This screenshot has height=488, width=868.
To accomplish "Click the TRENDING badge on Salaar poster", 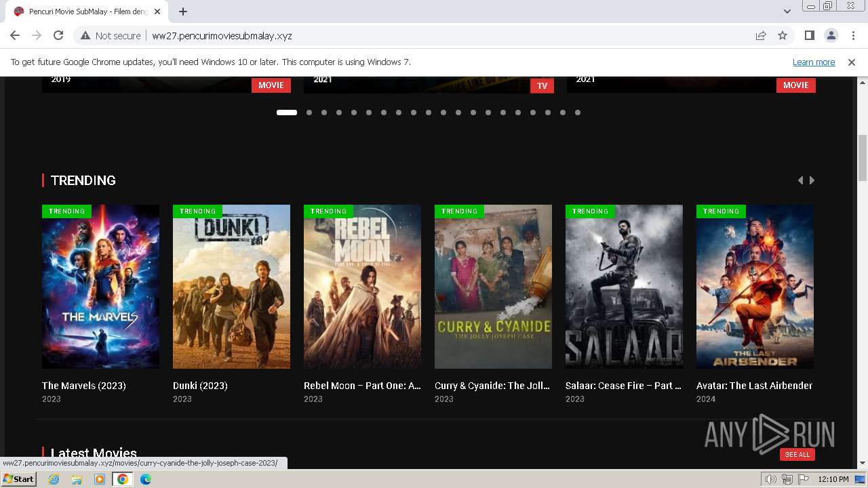I will click(x=590, y=211).
